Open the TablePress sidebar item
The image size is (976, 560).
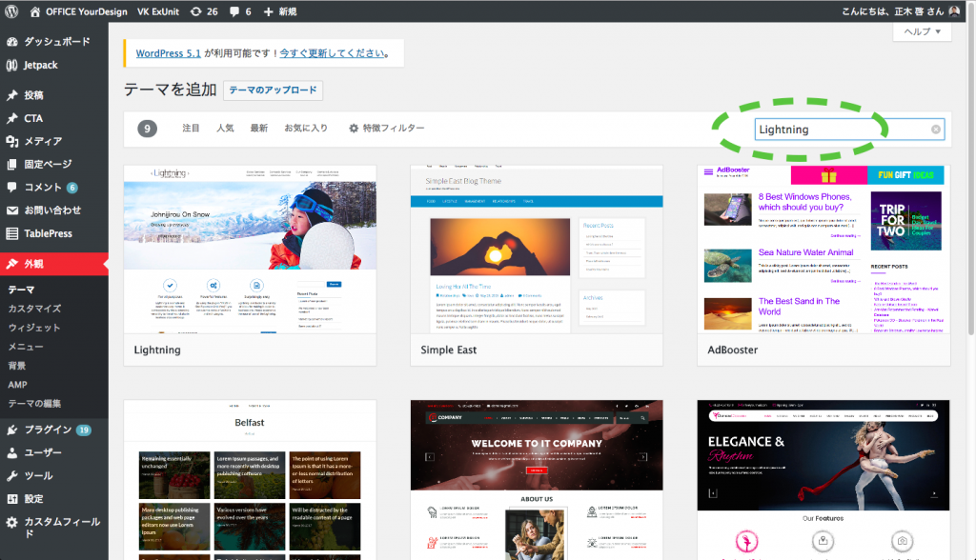(48, 233)
